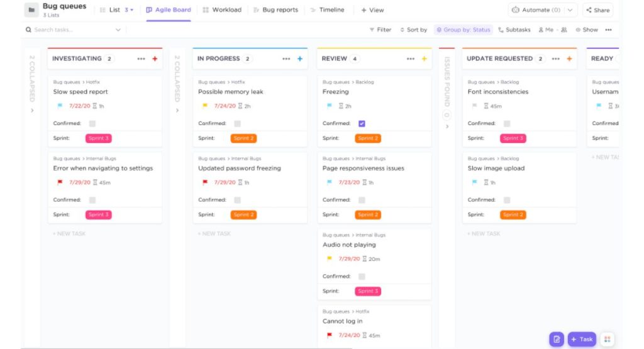Viewport: 644px width, 349px height.
Task: Add a task to Investigating column with plus icon
Action: pos(155,58)
